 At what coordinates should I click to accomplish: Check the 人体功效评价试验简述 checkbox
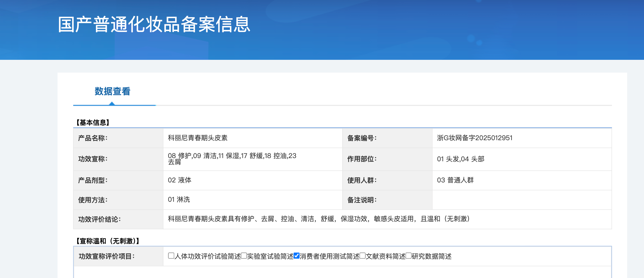click(x=171, y=256)
